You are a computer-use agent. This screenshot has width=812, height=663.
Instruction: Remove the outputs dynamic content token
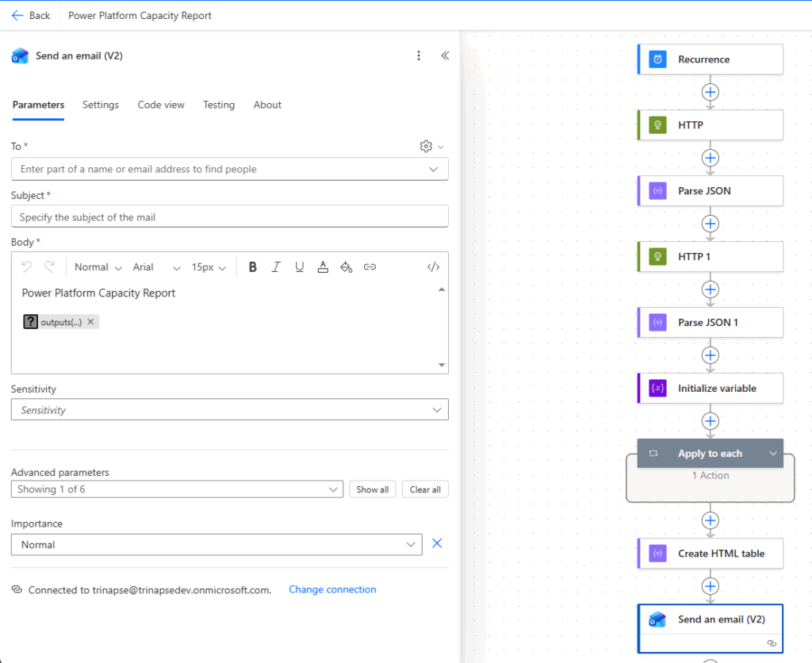[90, 322]
